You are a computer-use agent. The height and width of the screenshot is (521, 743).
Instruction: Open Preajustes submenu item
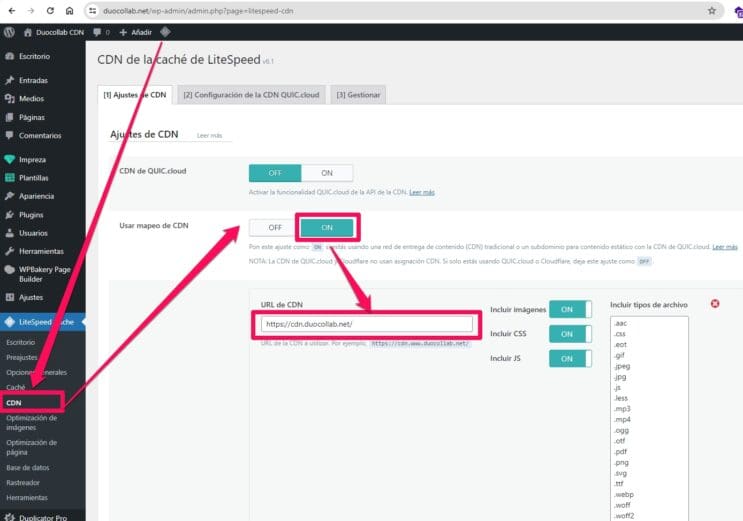coord(22,357)
